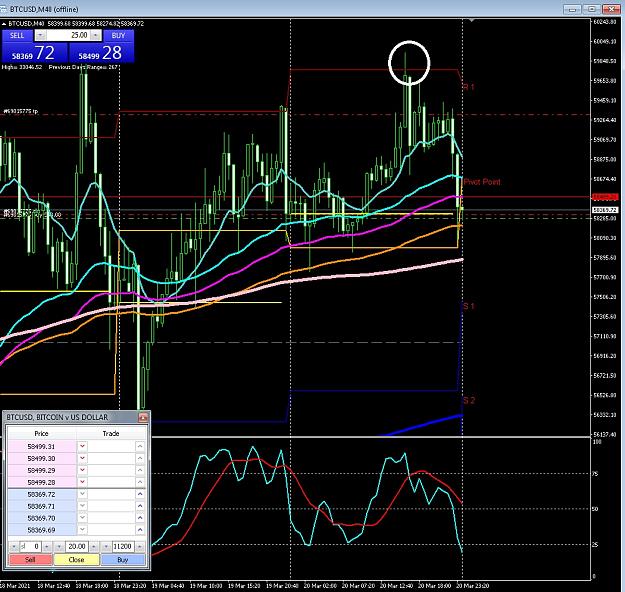This screenshot has width=625, height=592.
Task: Buy arrow on the 58369.69 row
Action: [140, 530]
